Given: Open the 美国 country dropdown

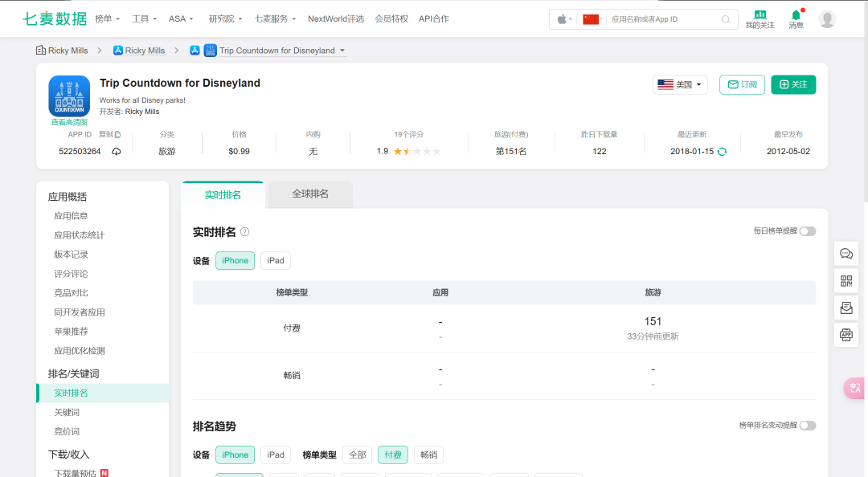Looking at the screenshot, I should coord(680,84).
